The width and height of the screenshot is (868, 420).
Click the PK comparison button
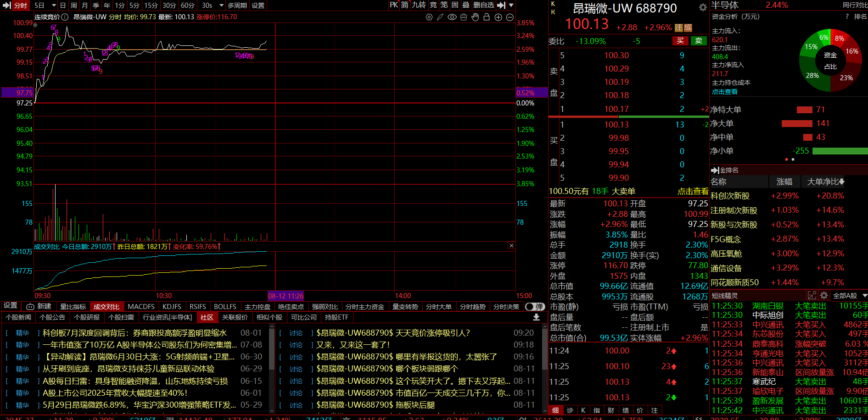click(x=394, y=5)
